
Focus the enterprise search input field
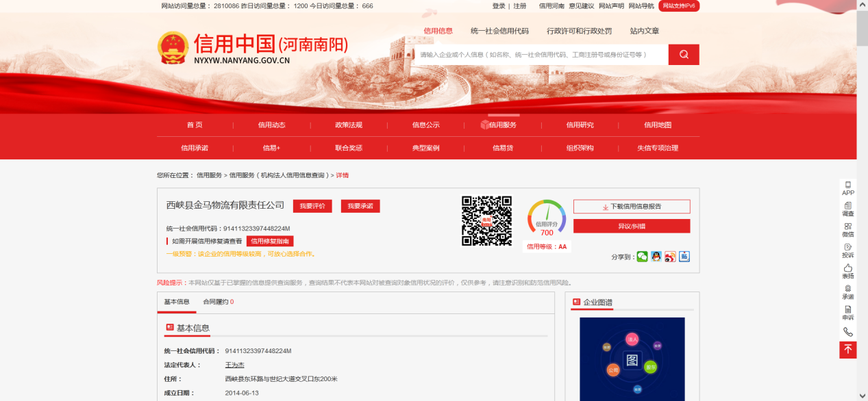541,55
